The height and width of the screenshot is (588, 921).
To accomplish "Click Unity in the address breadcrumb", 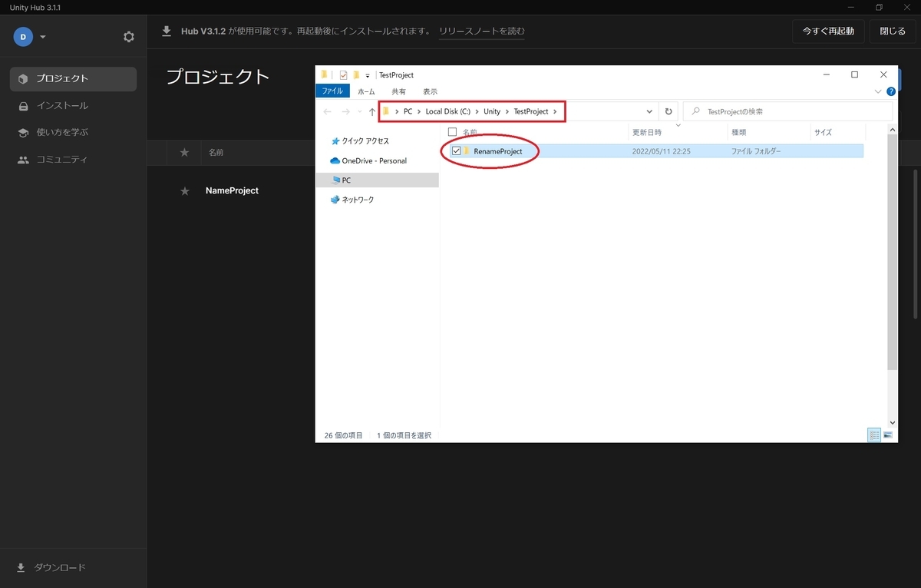I will click(x=492, y=111).
